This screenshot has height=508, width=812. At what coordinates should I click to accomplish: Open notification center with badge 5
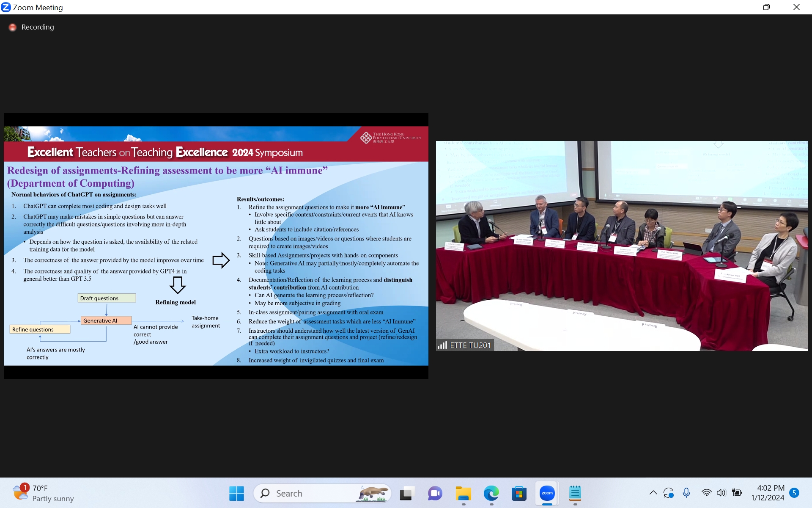794,493
